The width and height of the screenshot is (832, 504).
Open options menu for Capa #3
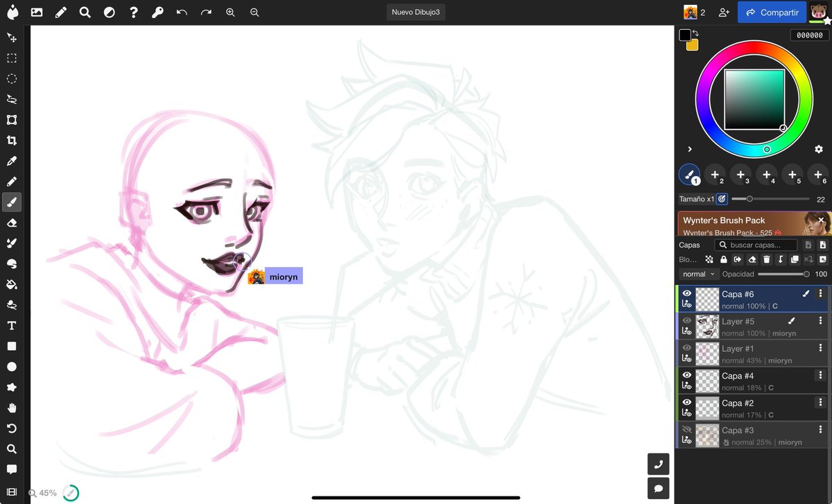point(820,430)
